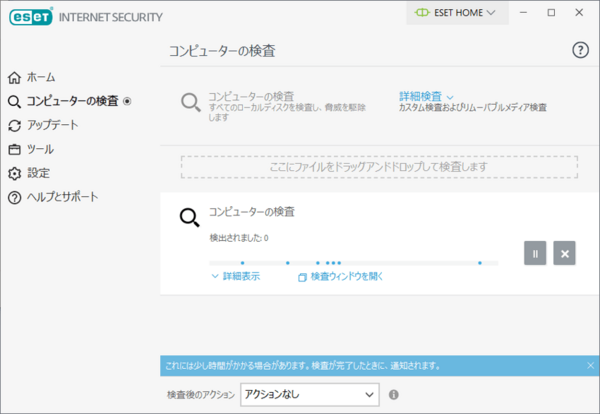The height and width of the screenshot is (414, 600).
Task: Open アップデート in sidebar
Action: [x=53, y=125]
